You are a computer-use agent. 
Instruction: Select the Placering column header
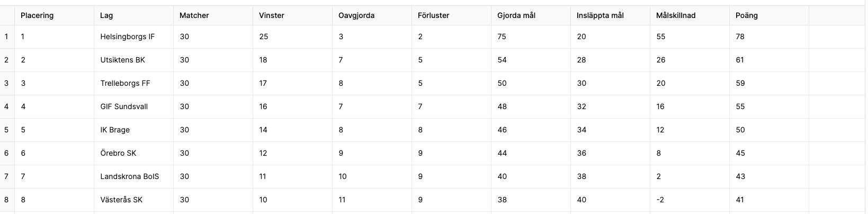(x=54, y=15)
